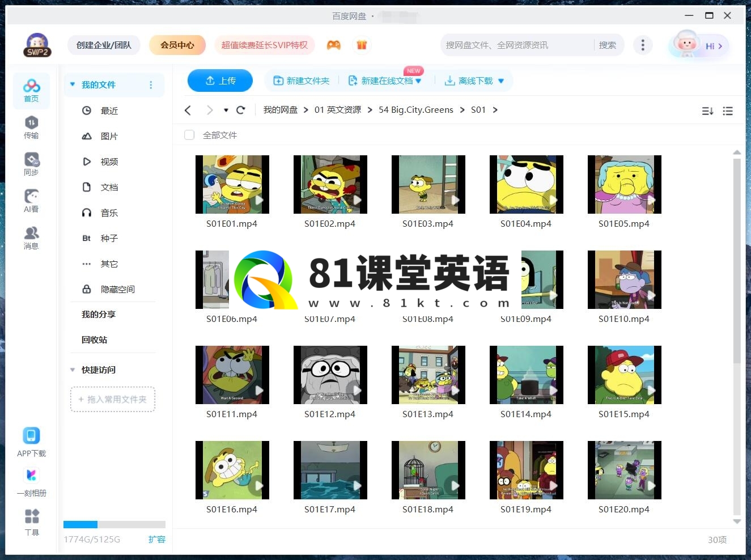Select 视频 in the left file categories
The image size is (751, 560).
click(x=109, y=162)
